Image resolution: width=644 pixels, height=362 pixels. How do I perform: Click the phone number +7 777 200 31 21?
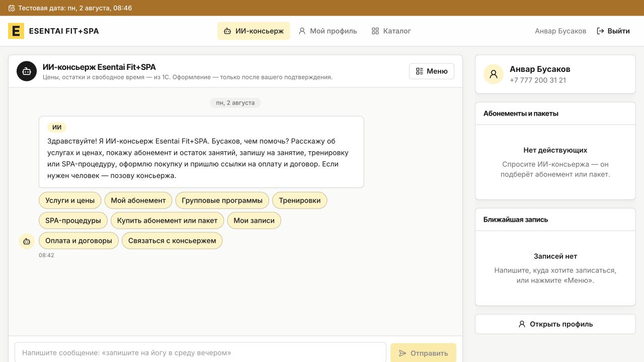pyautogui.click(x=538, y=80)
